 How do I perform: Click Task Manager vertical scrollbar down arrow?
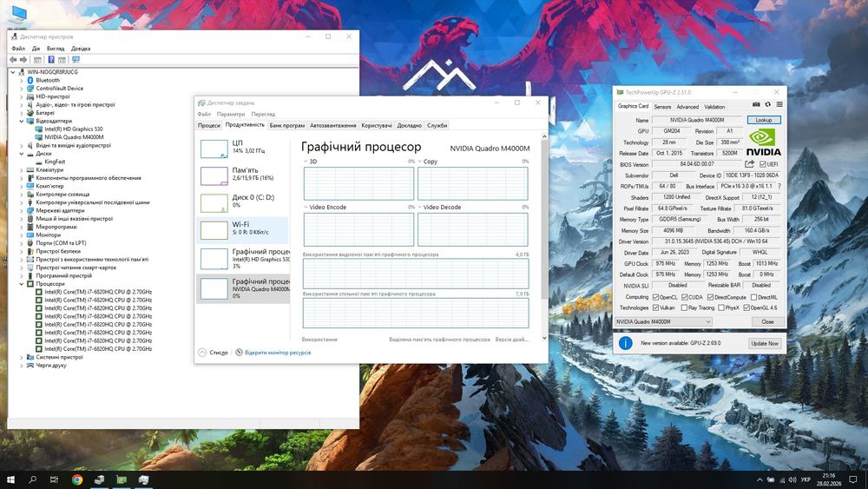tap(543, 338)
